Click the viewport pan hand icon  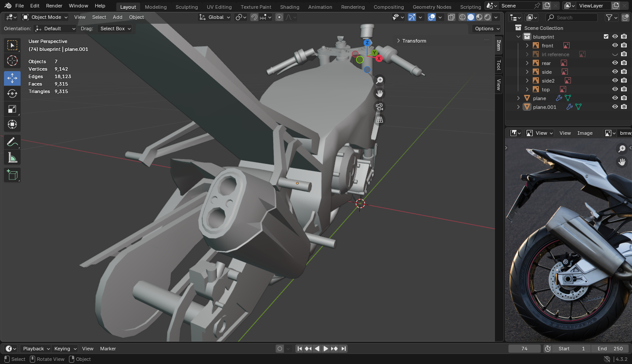(x=379, y=94)
